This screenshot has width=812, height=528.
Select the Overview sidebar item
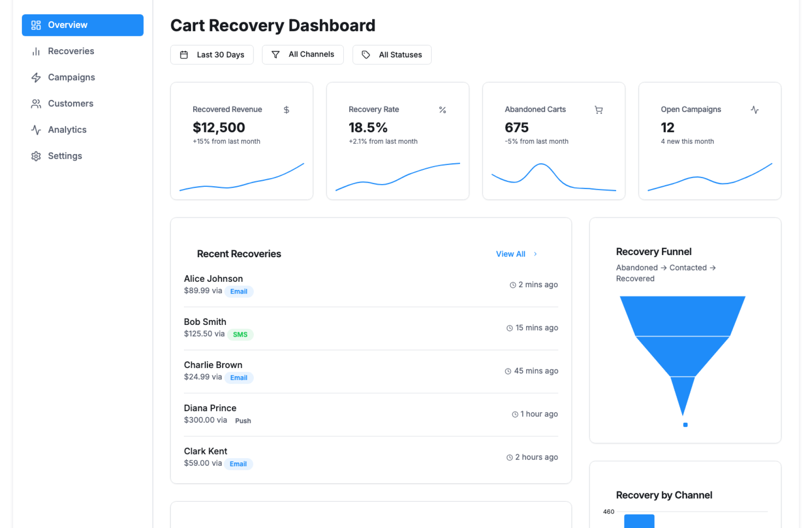click(82, 25)
